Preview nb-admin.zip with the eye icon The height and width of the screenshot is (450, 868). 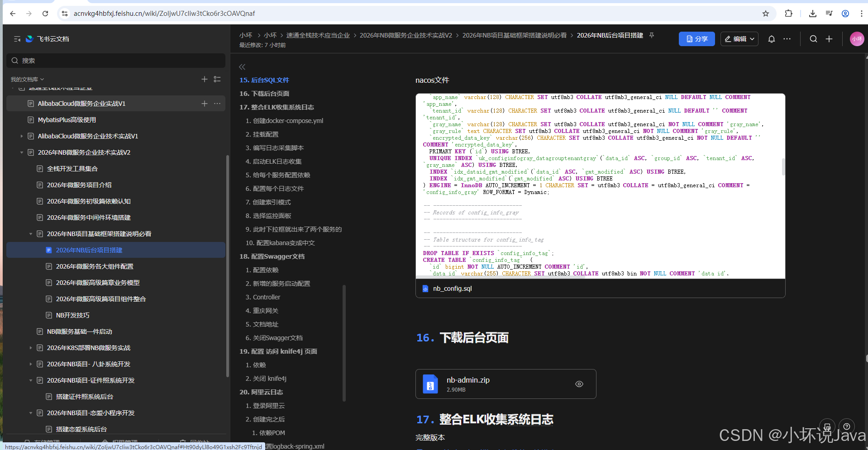(579, 384)
